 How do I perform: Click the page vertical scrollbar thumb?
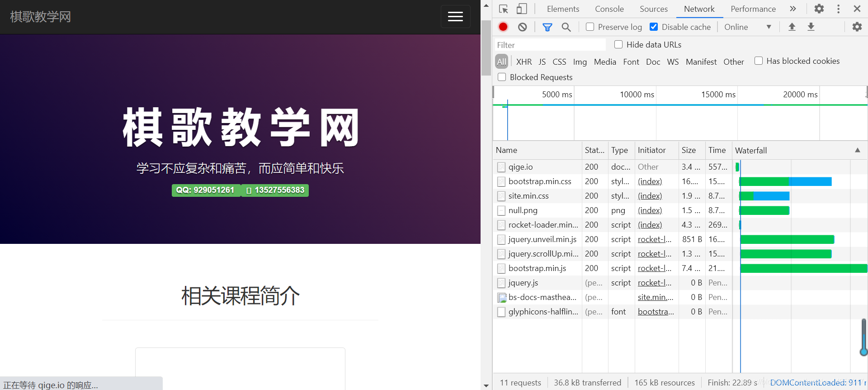coord(486,48)
